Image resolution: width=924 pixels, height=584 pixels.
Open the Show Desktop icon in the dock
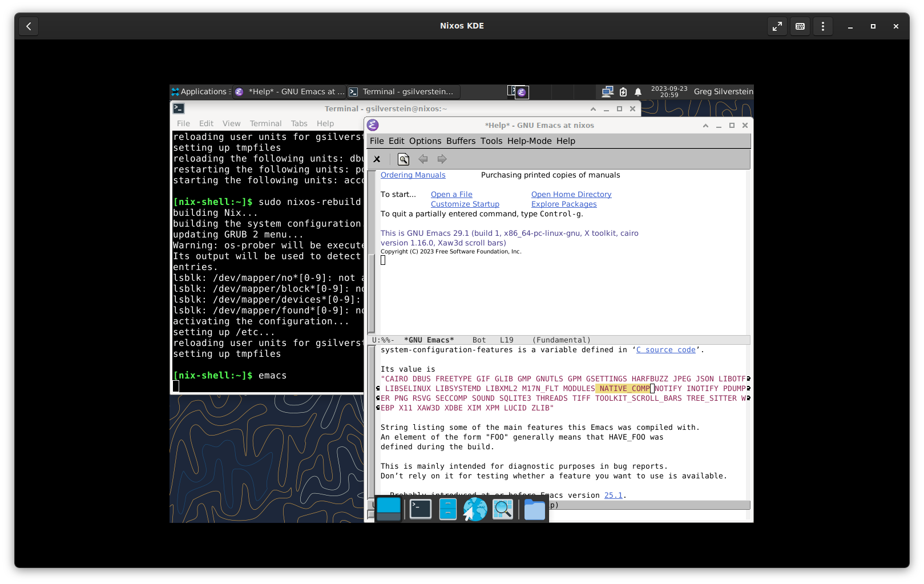click(x=389, y=509)
